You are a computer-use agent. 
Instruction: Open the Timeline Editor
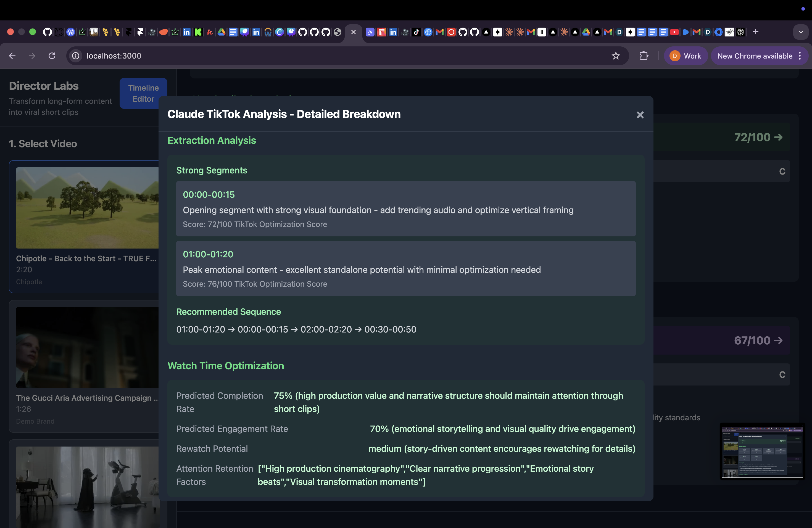tap(143, 93)
